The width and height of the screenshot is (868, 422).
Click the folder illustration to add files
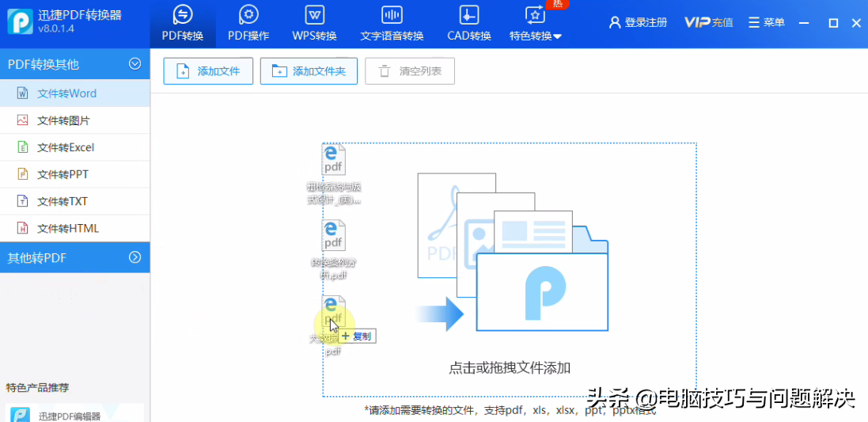pyautogui.click(x=512, y=253)
